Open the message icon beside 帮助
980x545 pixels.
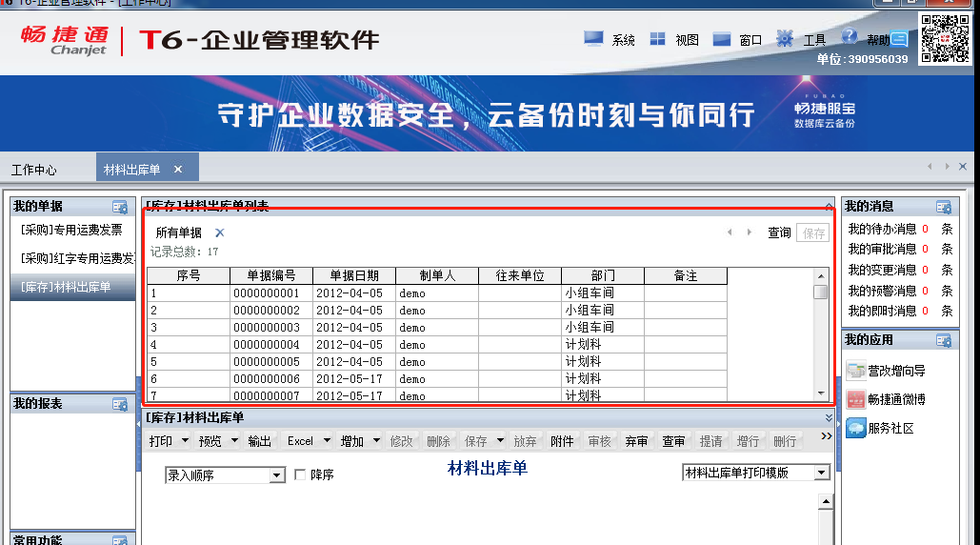point(899,39)
